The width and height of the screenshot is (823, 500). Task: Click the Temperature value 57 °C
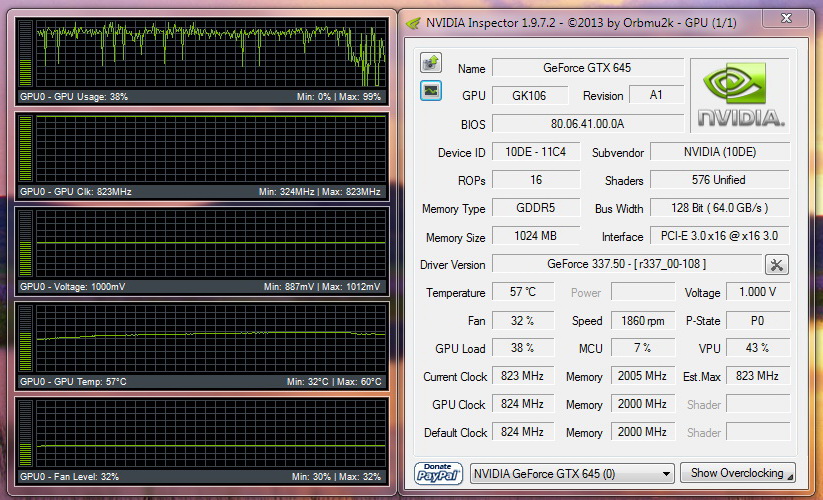(x=523, y=292)
